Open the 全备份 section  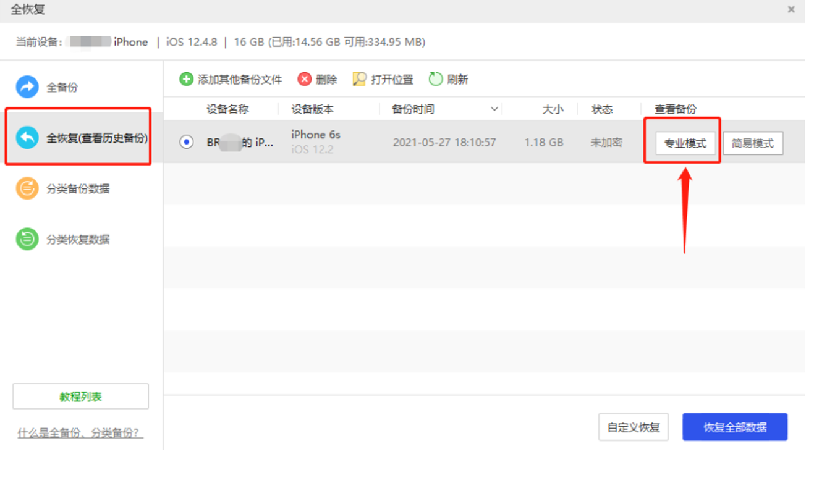click(62, 87)
